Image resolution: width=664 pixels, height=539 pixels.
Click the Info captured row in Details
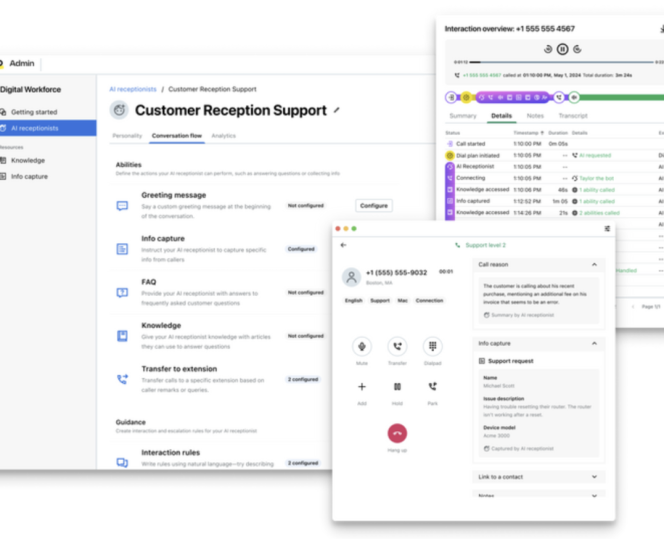555,201
